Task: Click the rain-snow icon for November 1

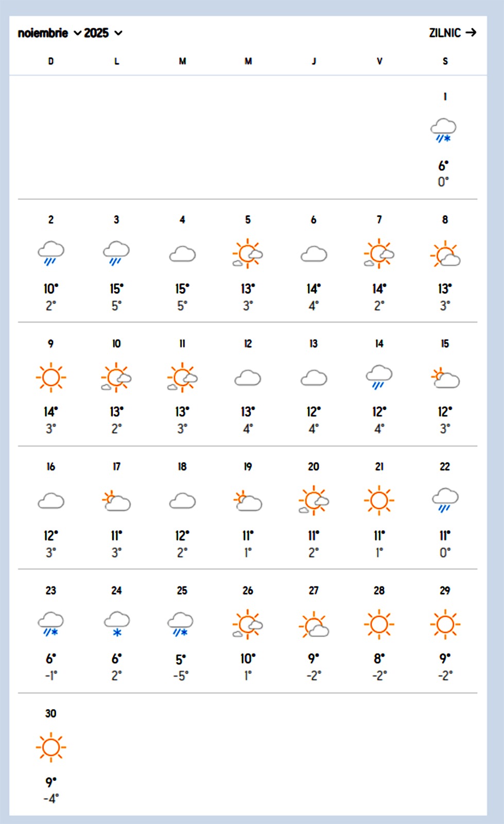Action: click(443, 130)
